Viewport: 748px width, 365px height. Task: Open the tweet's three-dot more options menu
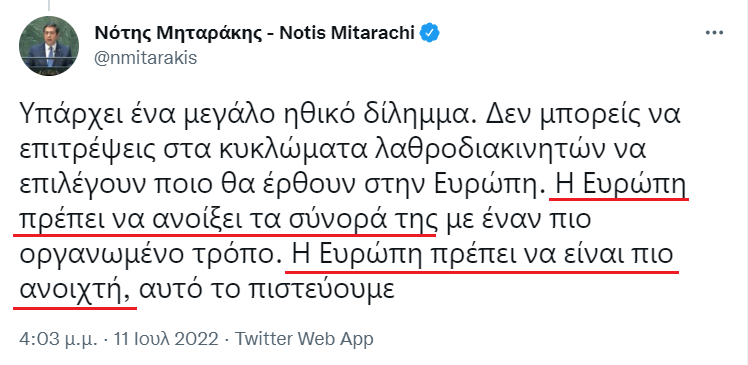714,33
